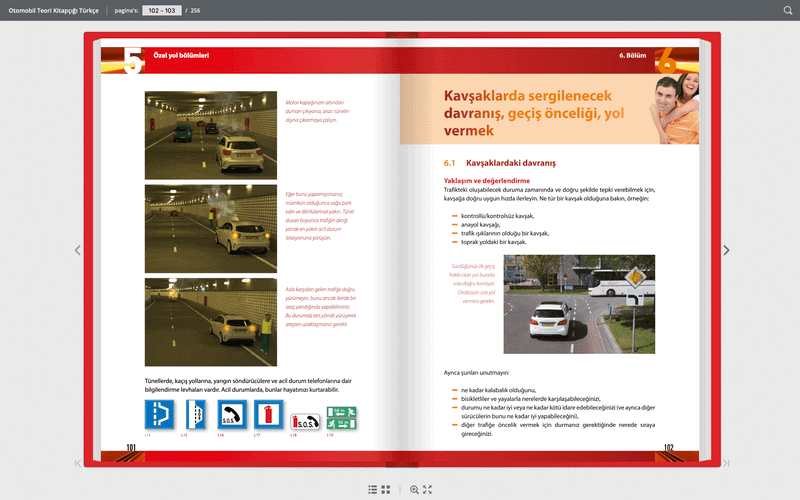Click bullet ne kadar kalabalık olduğunu
This screenshot has width=800, height=500.
point(498,390)
